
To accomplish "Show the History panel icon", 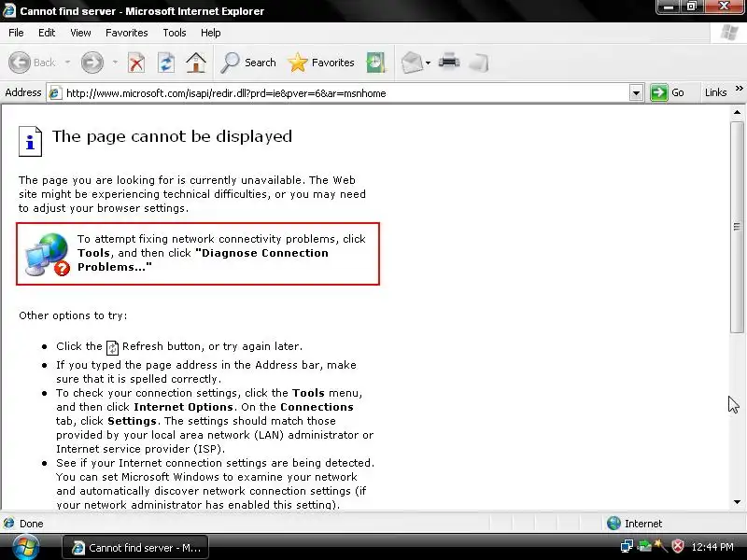I will coord(375,63).
